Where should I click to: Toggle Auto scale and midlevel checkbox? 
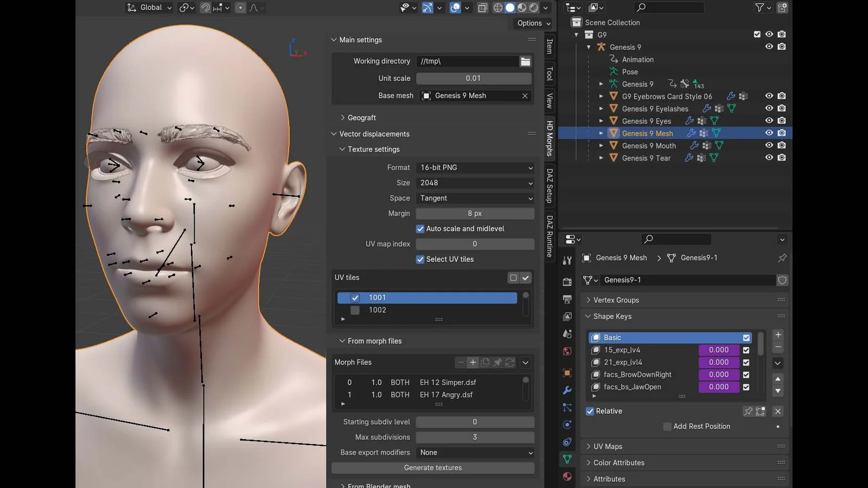420,228
